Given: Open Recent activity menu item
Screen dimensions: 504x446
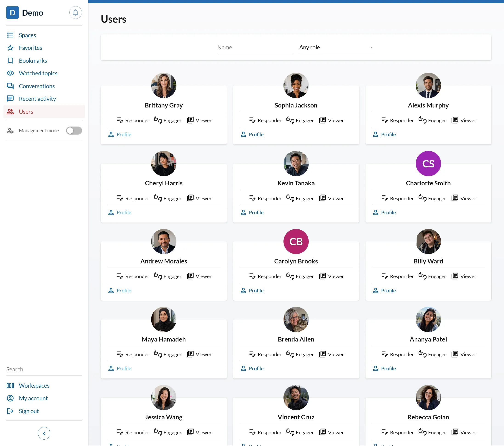Looking at the screenshot, I should coord(37,99).
